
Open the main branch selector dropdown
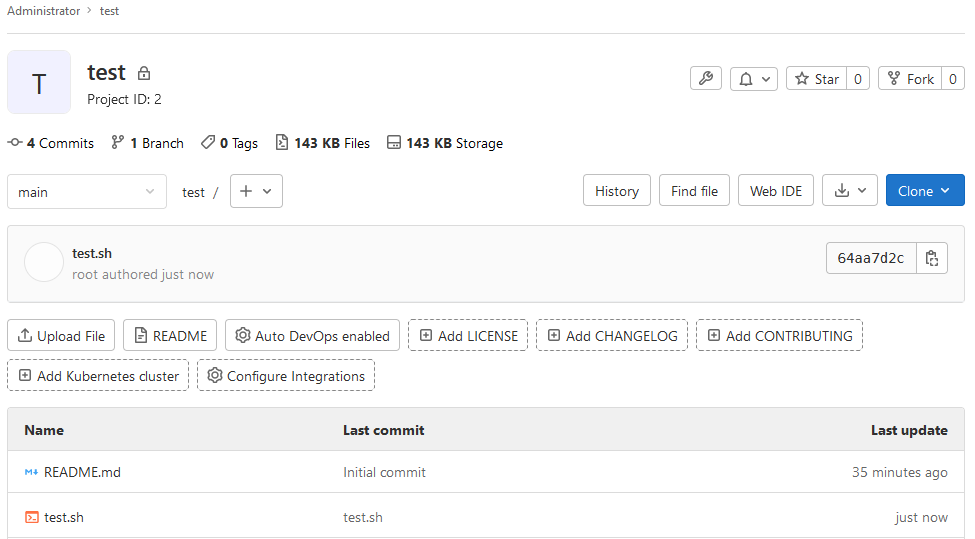[87, 191]
